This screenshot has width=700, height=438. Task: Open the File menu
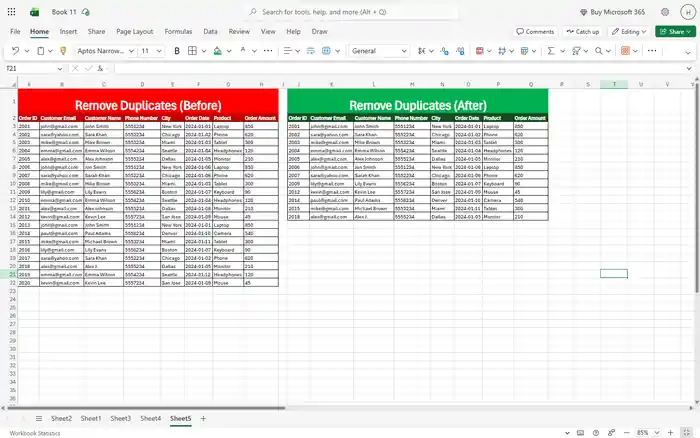click(x=15, y=32)
